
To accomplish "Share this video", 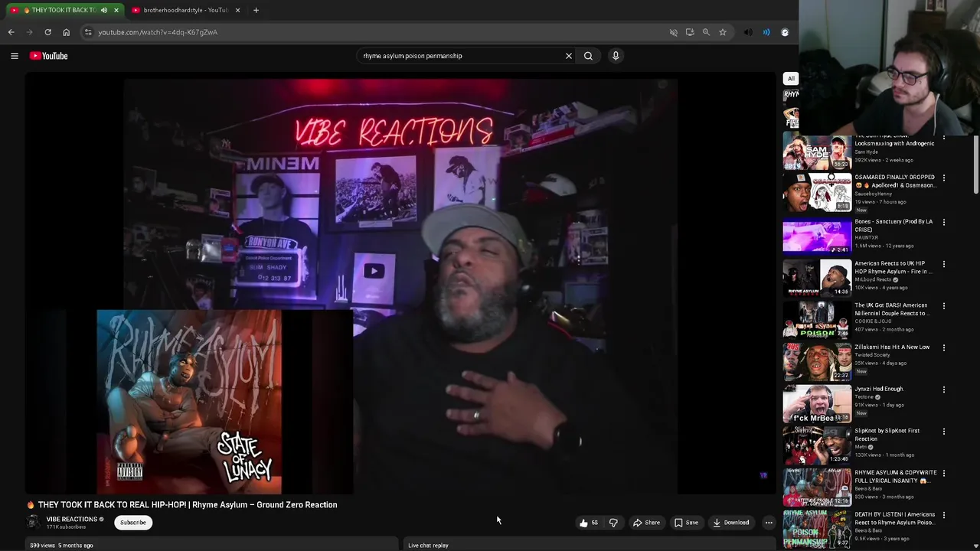I will [646, 523].
